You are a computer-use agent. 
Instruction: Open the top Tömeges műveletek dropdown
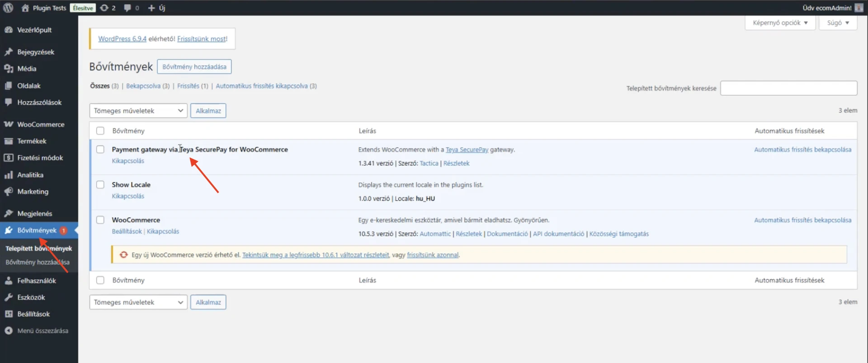(x=138, y=111)
